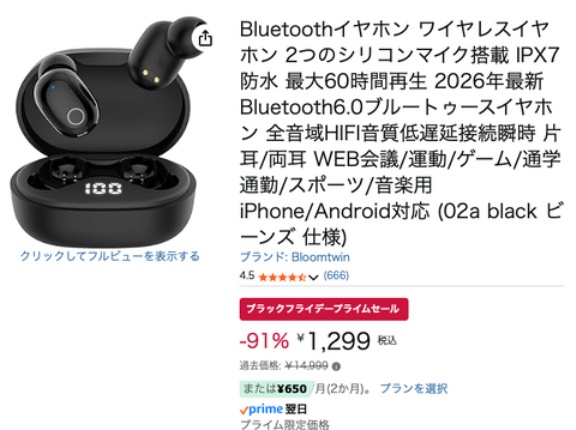This screenshot has height=430, width=576.
Task: Click the プライム限定価格 text
Action: (x=285, y=424)
